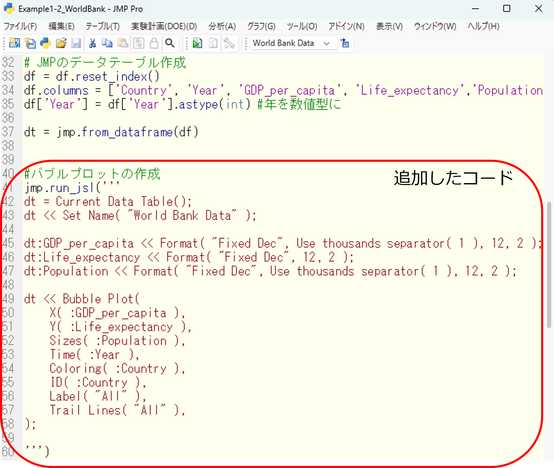The height and width of the screenshot is (468, 554).
Task: Open the ヘルプ(H) menu
Action: tap(483, 26)
